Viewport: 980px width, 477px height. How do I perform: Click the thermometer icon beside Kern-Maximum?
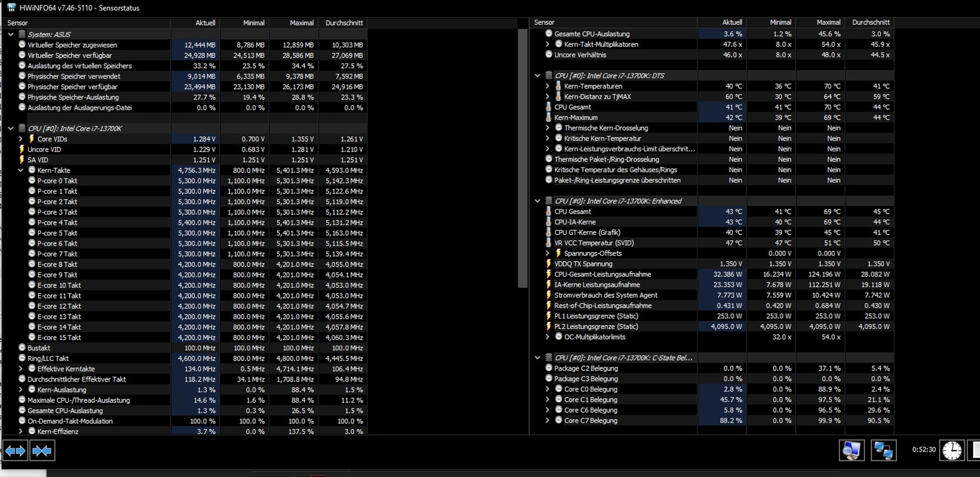tap(549, 118)
